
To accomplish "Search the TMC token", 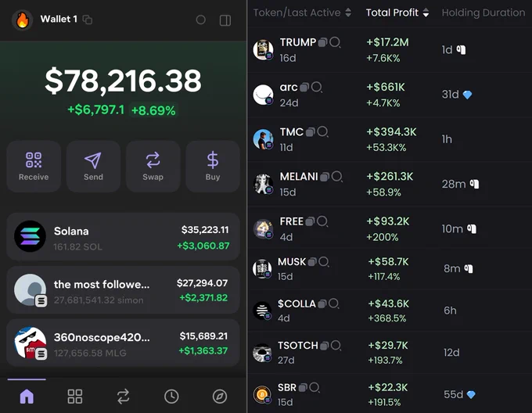I will (322, 132).
